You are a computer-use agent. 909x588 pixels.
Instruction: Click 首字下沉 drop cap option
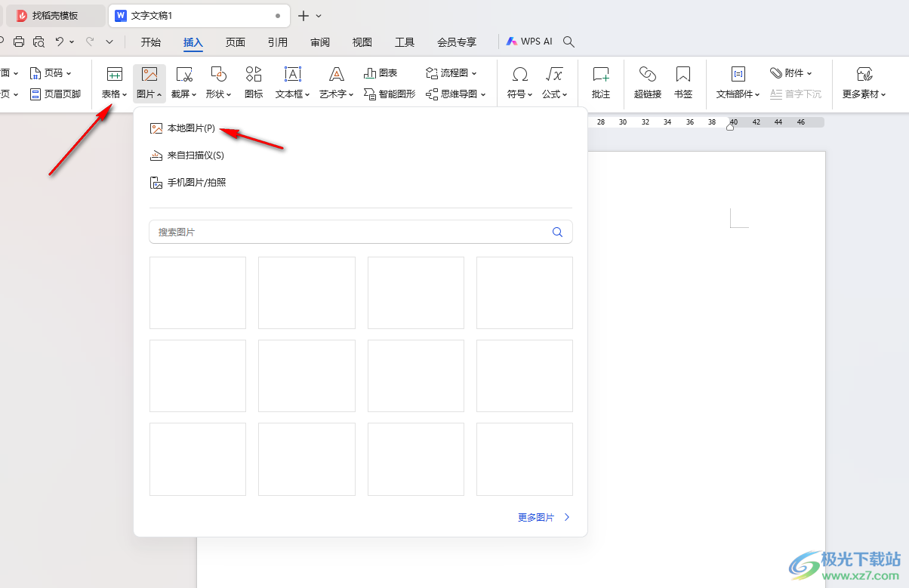tap(796, 94)
